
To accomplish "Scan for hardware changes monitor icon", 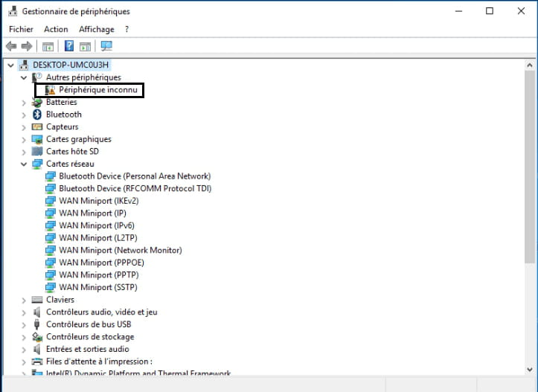I will click(x=106, y=46).
